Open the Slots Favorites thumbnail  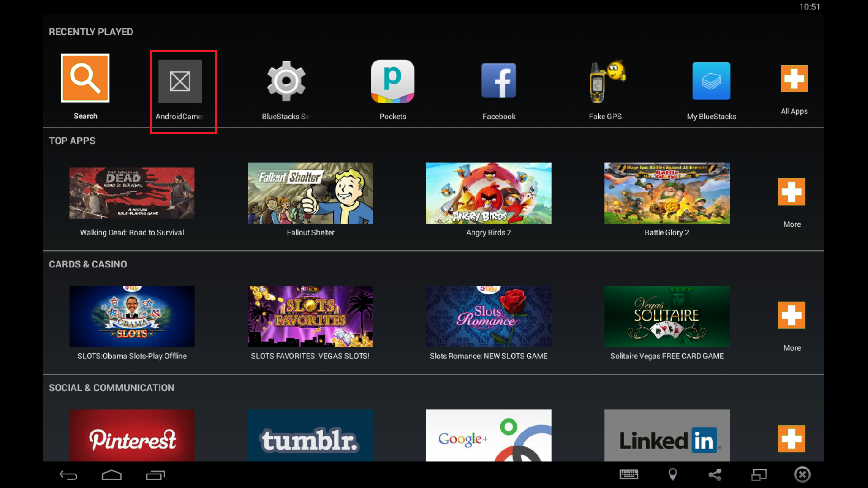click(x=310, y=316)
